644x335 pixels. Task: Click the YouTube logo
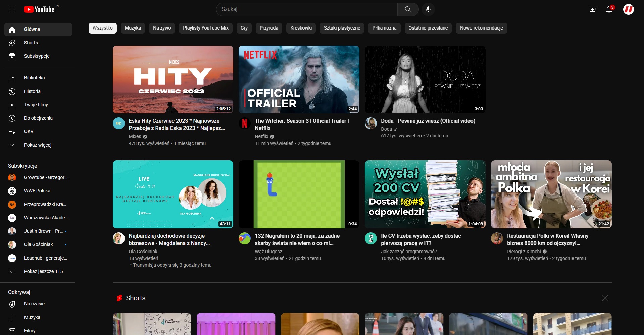tap(39, 9)
